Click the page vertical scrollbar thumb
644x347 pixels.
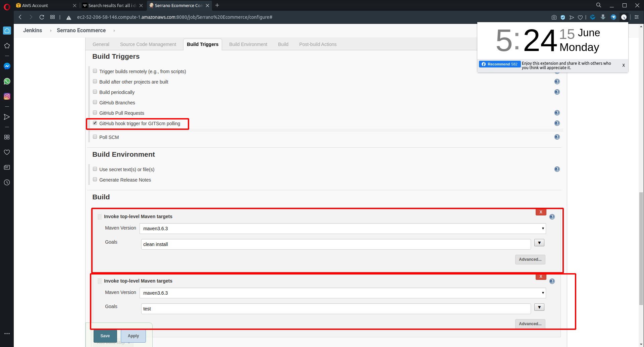[x=641, y=248]
